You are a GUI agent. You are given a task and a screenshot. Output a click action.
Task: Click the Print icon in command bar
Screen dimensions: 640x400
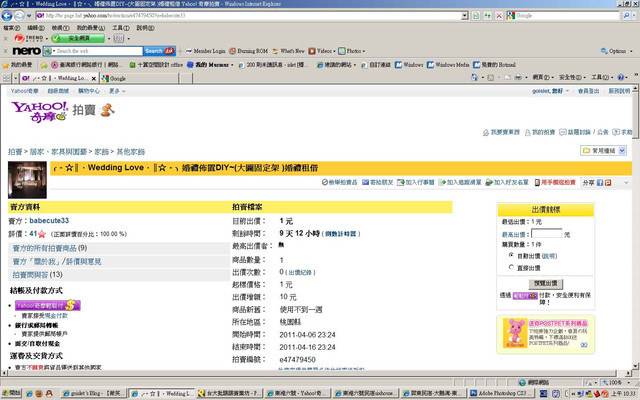[518, 77]
